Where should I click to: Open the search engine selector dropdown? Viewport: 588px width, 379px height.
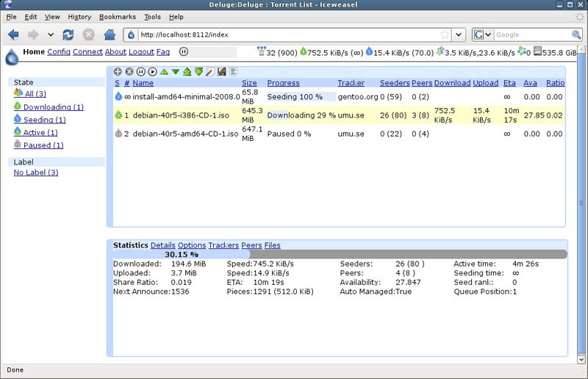pyautogui.click(x=483, y=35)
